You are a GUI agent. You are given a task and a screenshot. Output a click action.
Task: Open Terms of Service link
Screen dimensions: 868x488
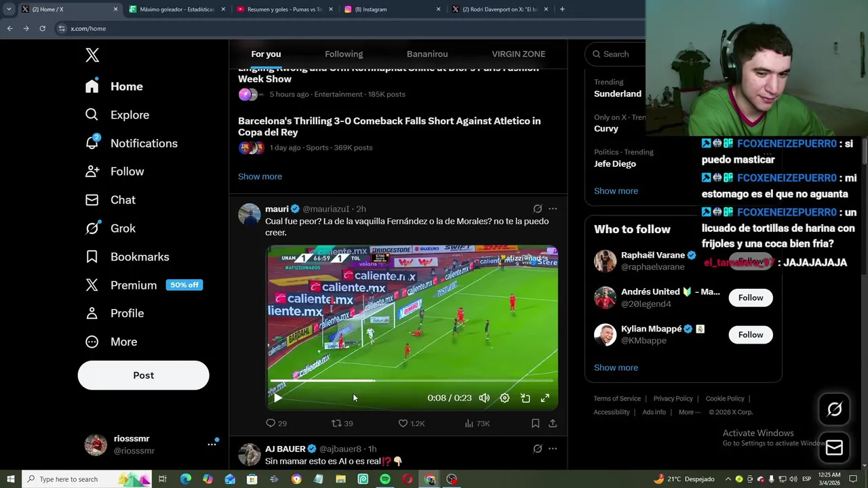point(617,399)
